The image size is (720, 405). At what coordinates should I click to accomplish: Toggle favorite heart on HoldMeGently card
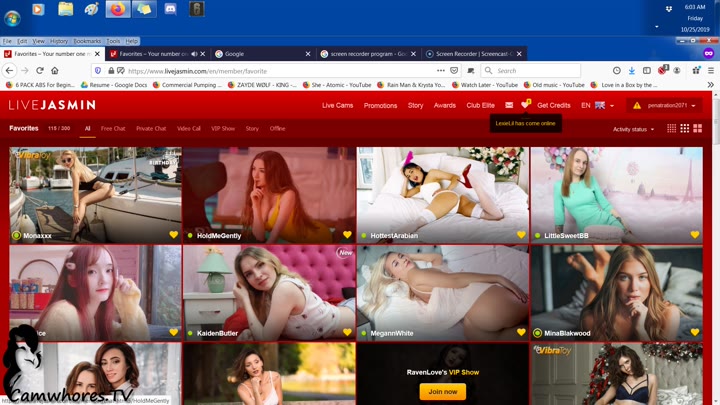click(347, 235)
